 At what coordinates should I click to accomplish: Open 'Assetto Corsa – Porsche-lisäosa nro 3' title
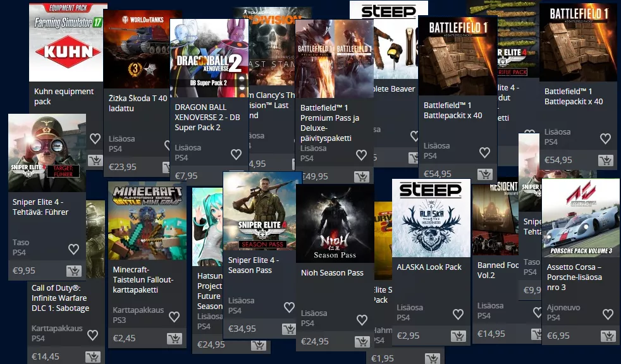pos(574,277)
